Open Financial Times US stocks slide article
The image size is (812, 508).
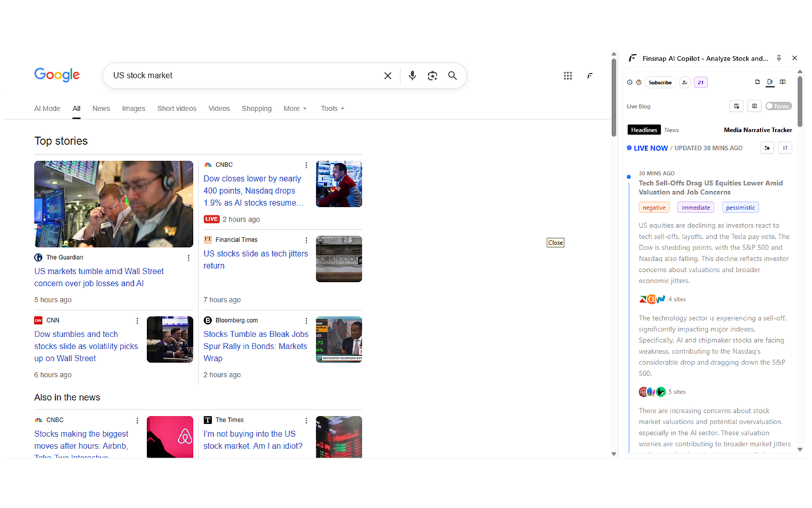[256, 260]
